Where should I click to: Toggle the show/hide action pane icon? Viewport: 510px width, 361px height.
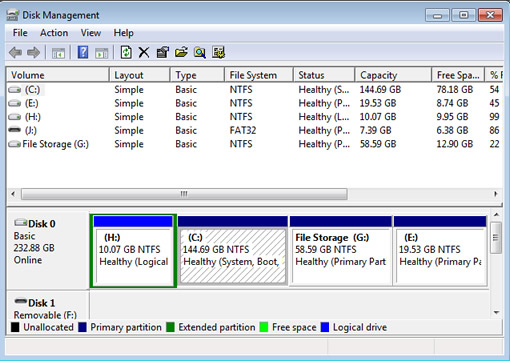(x=102, y=53)
